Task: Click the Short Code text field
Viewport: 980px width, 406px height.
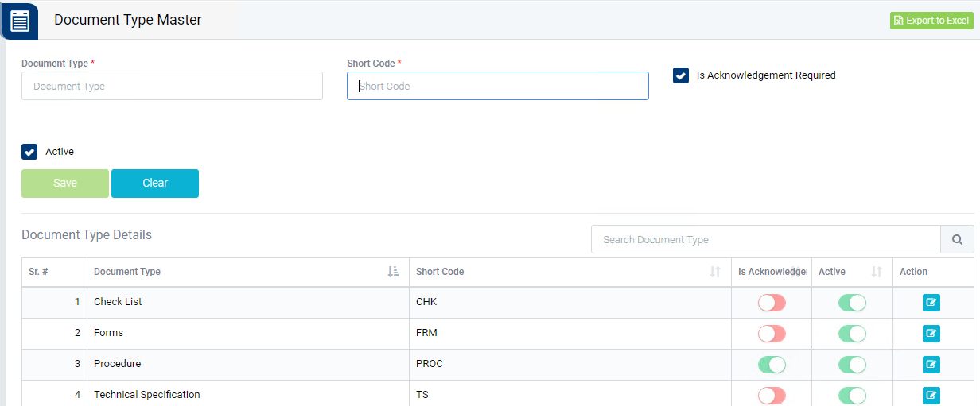Action: pyautogui.click(x=497, y=87)
